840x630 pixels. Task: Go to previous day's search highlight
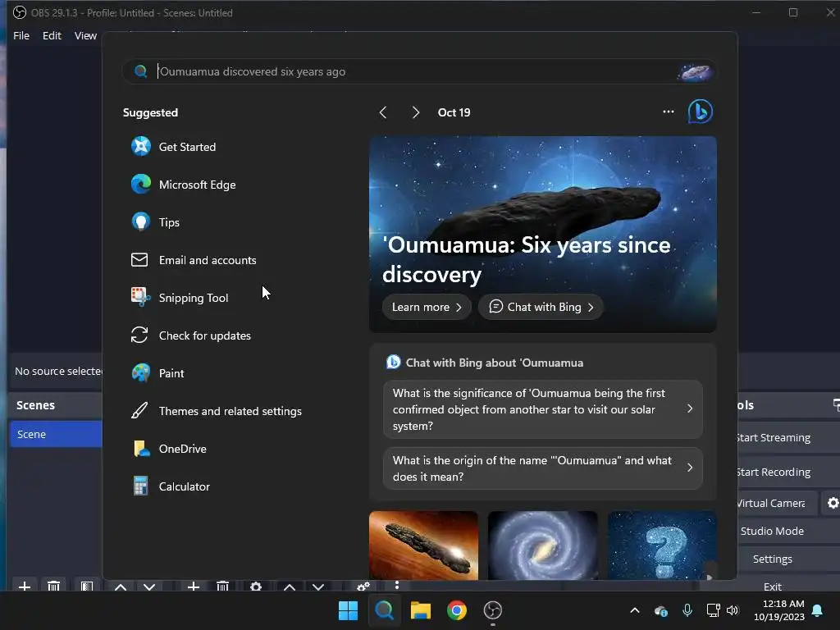pyautogui.click(x=383, y=112)
